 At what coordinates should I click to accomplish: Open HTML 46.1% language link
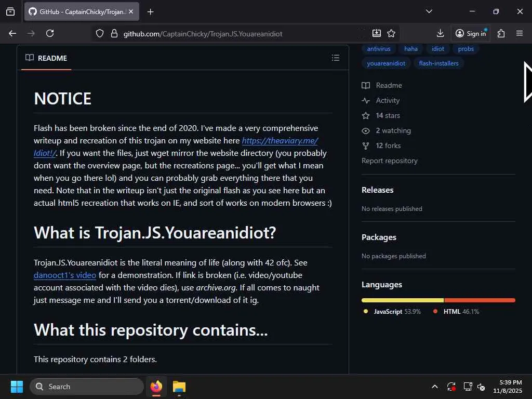point(456,312)
